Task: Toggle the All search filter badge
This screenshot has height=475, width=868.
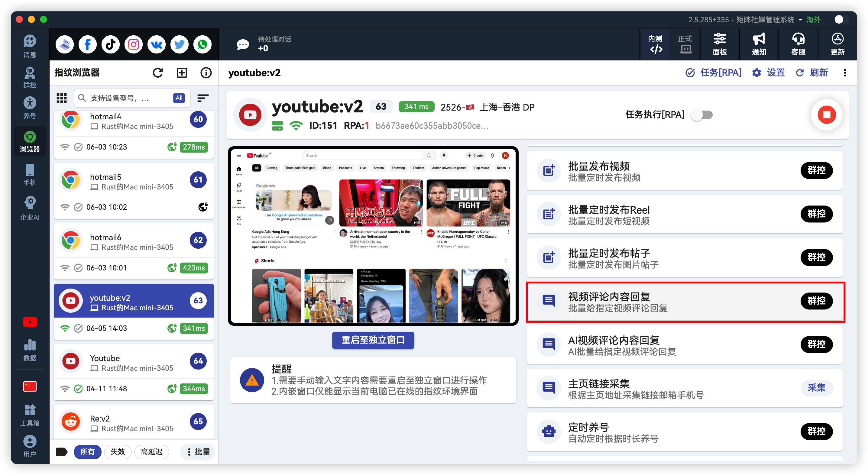Action: tap(179, 98)
